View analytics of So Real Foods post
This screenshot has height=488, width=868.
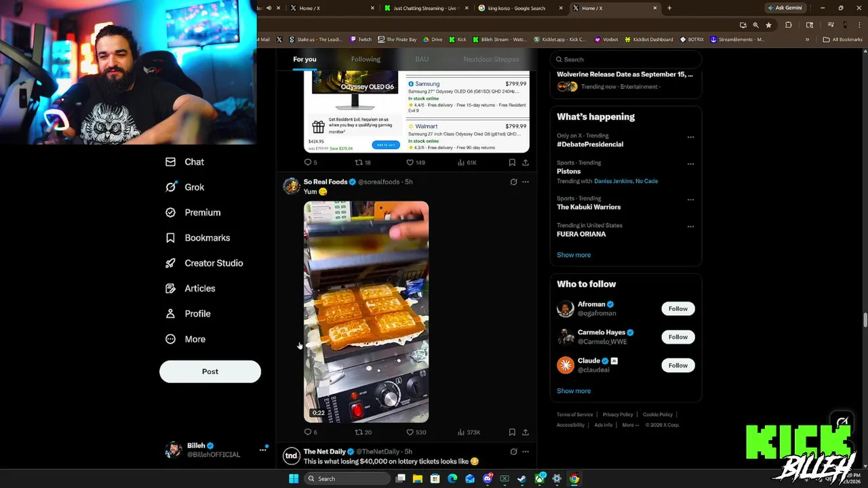click(469, 432)
